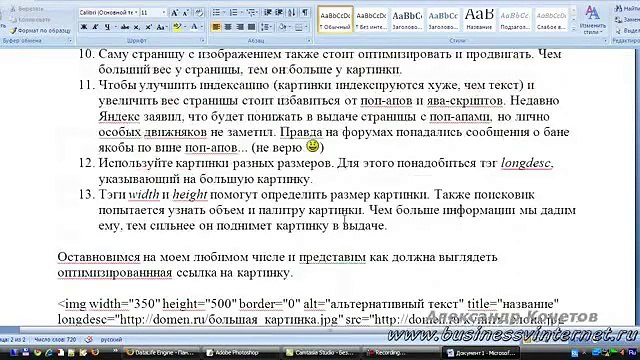This screenshot has width=640, height=360.
Task: Open the Буфер обмена pane launcher
Action: point(70,41)
